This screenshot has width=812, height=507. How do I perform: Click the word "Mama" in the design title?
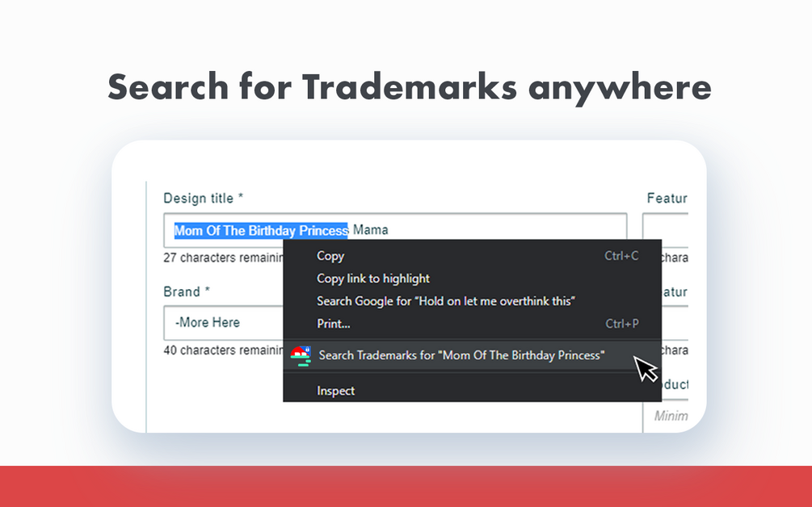point(370,230)
